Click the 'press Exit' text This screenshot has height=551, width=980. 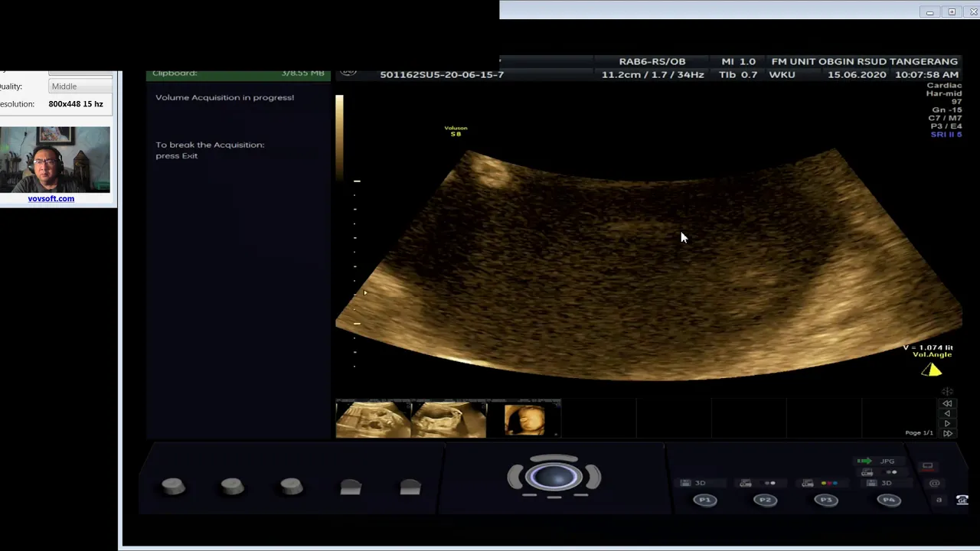tap(177, 155)
